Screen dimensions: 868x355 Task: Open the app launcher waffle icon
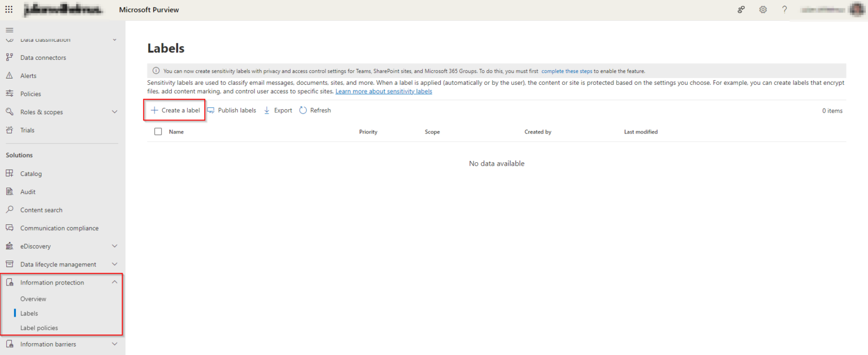[x=9, y=10]
